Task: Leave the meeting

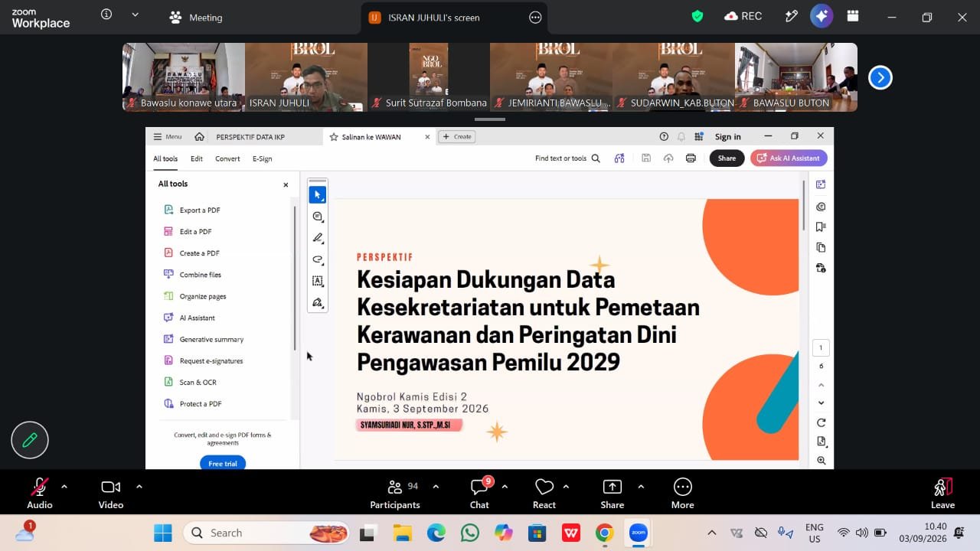Action: (x=942, y=493)
